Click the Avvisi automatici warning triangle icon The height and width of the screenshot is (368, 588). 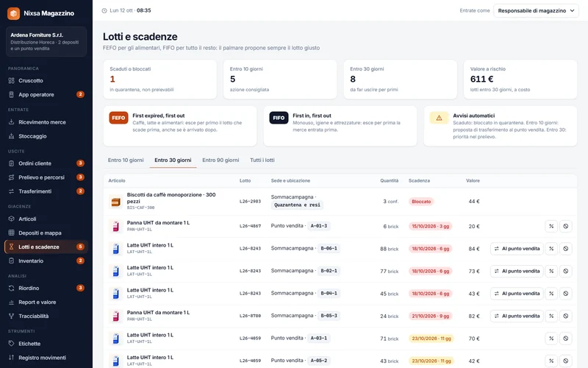tap(439, 118)
